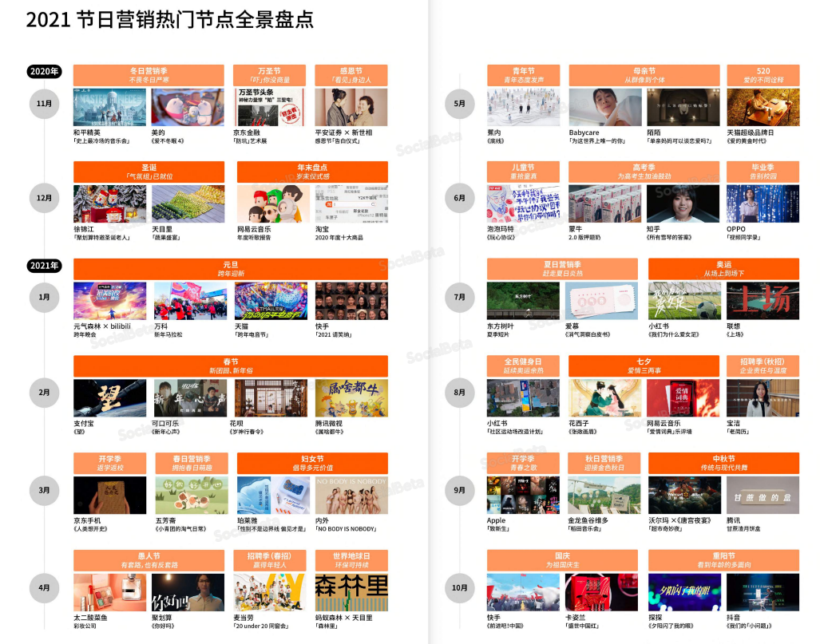This screenshot has width=820, height=644.
Task: Open the 支付宝《望》thumbnail
Action: 110,398
